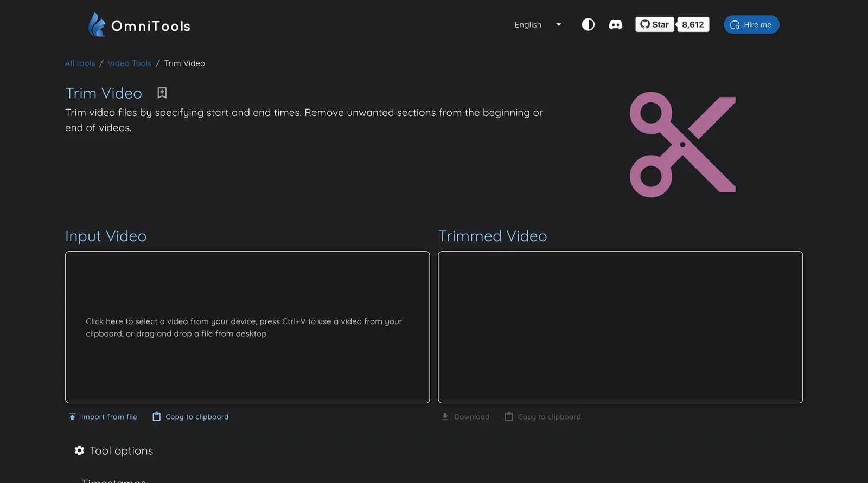Click the OmniTools title text
The width and height of the screenshot is (868, 483).
point(151,26)
